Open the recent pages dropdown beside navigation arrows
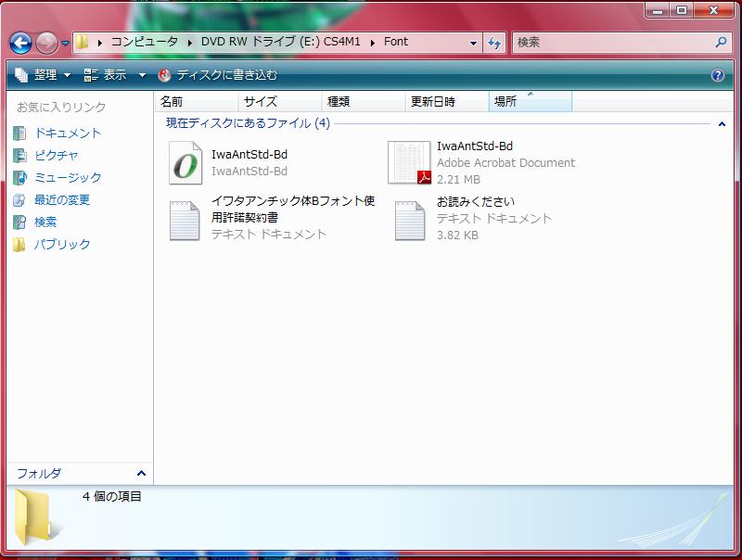The height and width of the screenshot is (560, 742). [65, 43]
